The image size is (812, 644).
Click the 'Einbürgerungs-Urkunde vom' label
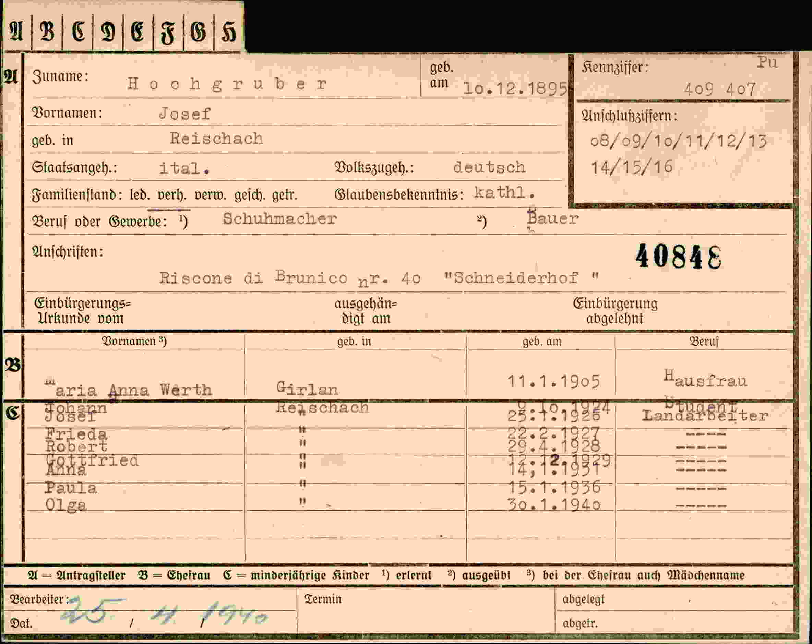pos(83,311)
